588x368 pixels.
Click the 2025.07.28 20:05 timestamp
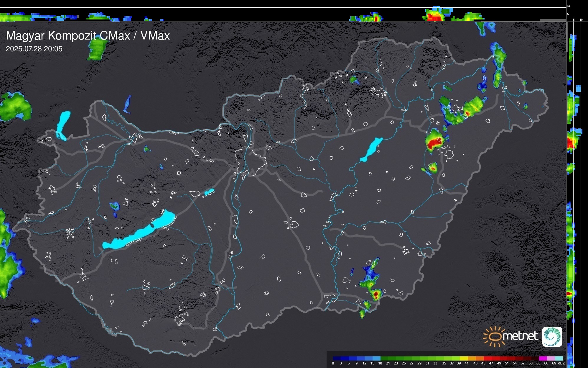coord(34,49)
